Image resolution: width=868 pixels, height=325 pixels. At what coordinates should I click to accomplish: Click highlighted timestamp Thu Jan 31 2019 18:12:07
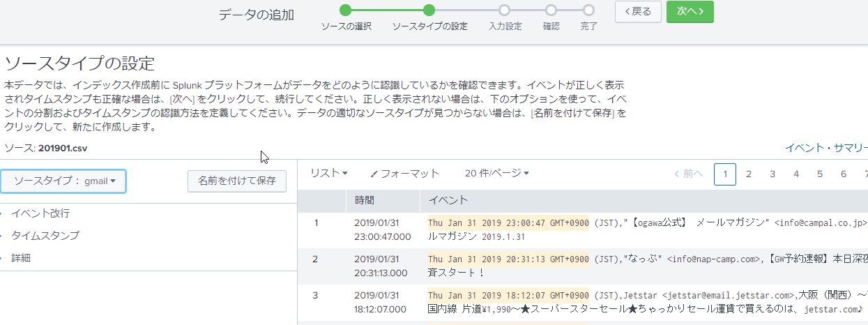(x=508, y=295)
